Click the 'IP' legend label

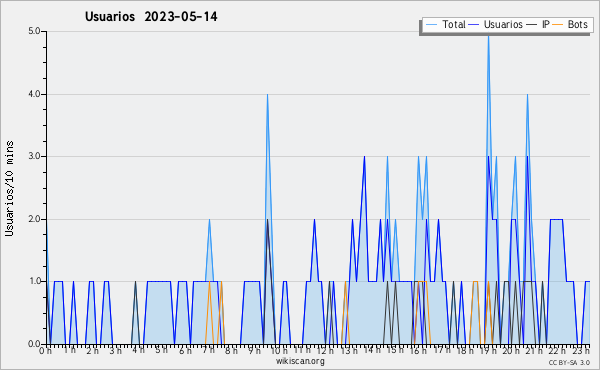[x=545, y=25]
